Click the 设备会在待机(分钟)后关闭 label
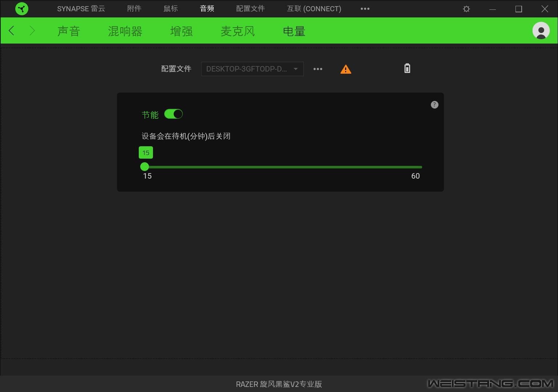 coord(186,136)
